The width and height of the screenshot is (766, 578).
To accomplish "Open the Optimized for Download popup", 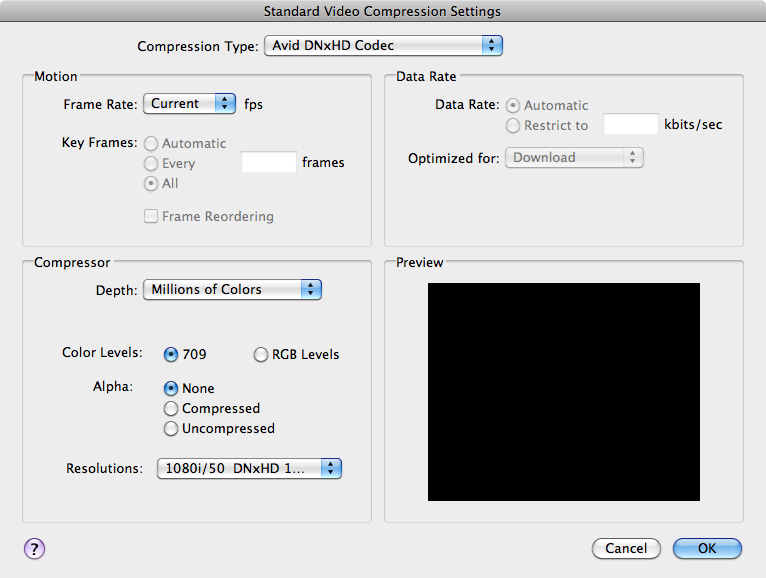I will 574,158.
